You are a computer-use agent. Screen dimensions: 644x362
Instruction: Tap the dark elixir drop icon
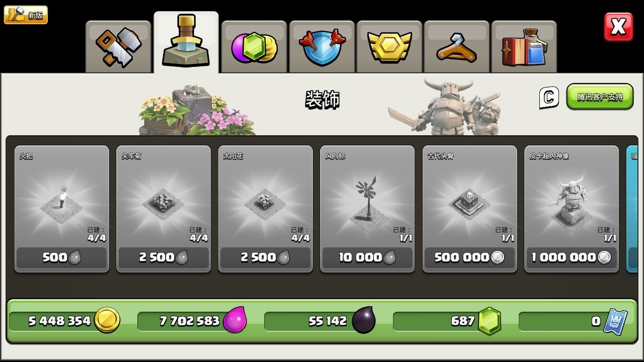click(x=364, y=320)
